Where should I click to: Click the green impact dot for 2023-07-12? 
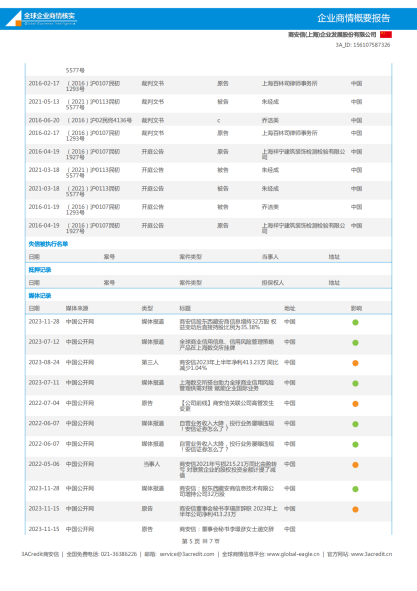pos(355,343)
